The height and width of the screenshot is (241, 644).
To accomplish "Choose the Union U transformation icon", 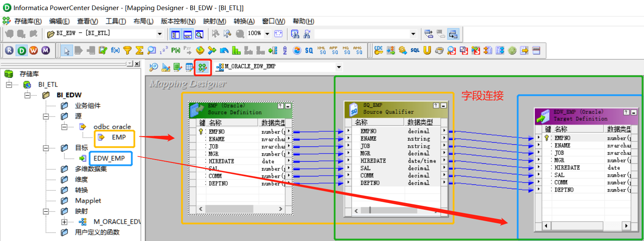I will point(427,51).
